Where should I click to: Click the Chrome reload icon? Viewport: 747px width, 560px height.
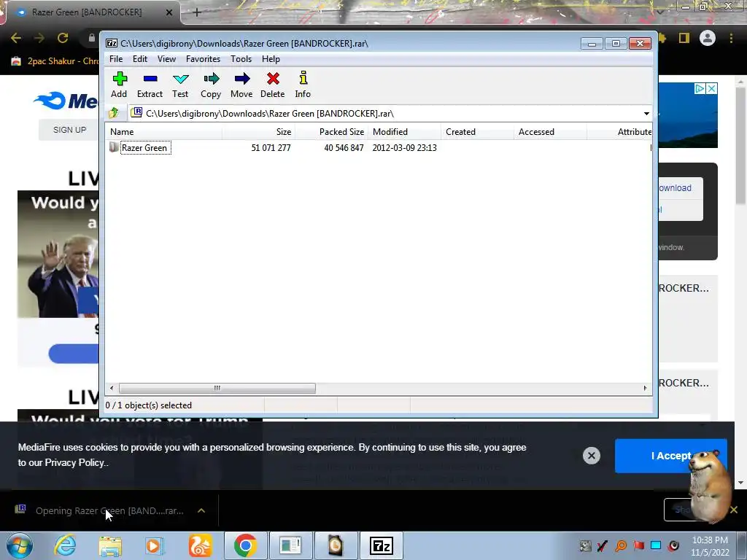tap(63, 38)
